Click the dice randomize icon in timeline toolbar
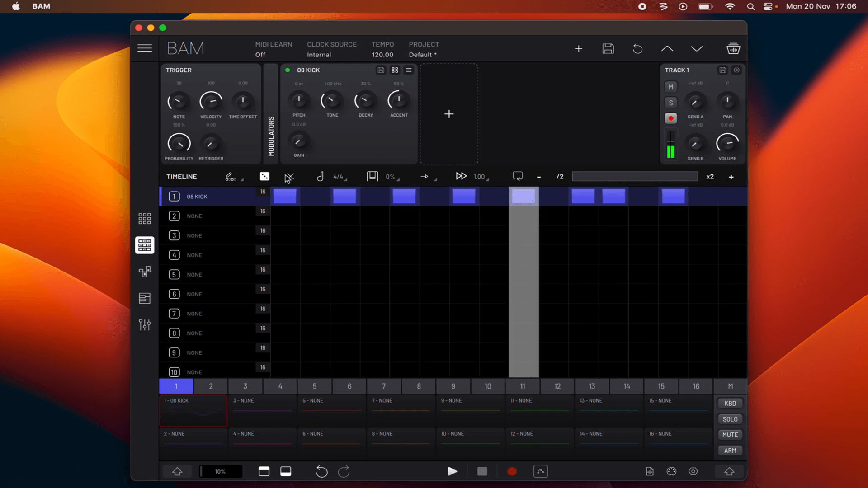The image size is (868, 488). point(264,176)
